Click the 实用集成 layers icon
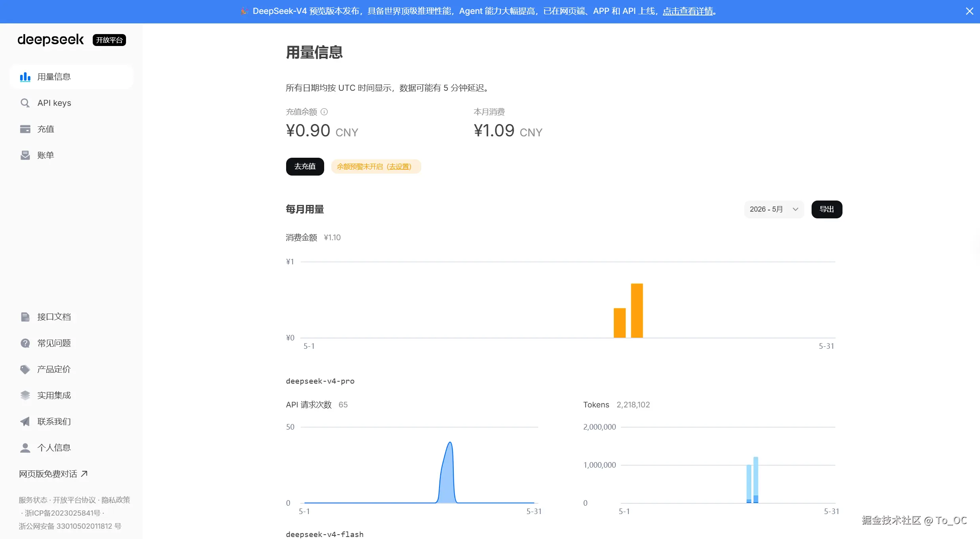This screenshot has width=980, height=539. click(x=25, y=396)
